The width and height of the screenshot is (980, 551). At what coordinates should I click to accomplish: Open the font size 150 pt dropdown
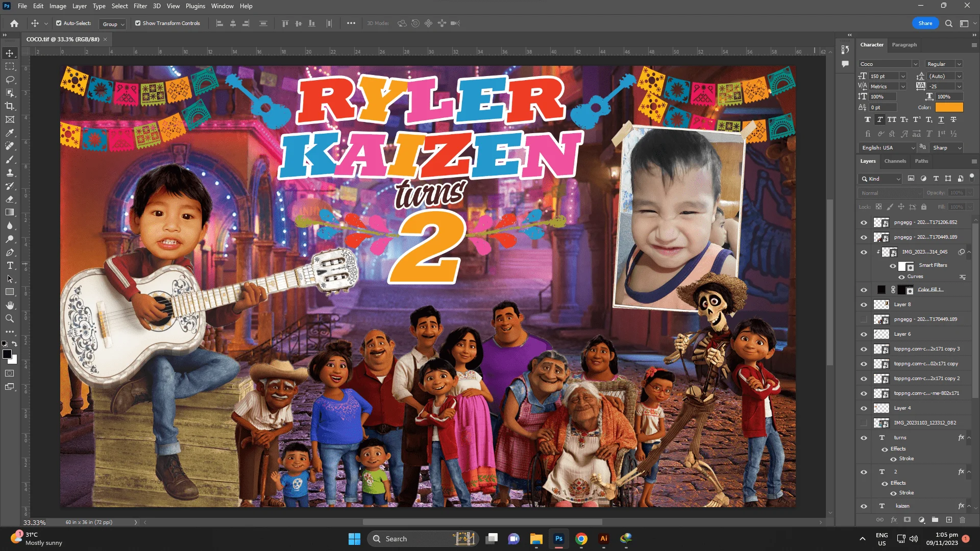(903, 76)
